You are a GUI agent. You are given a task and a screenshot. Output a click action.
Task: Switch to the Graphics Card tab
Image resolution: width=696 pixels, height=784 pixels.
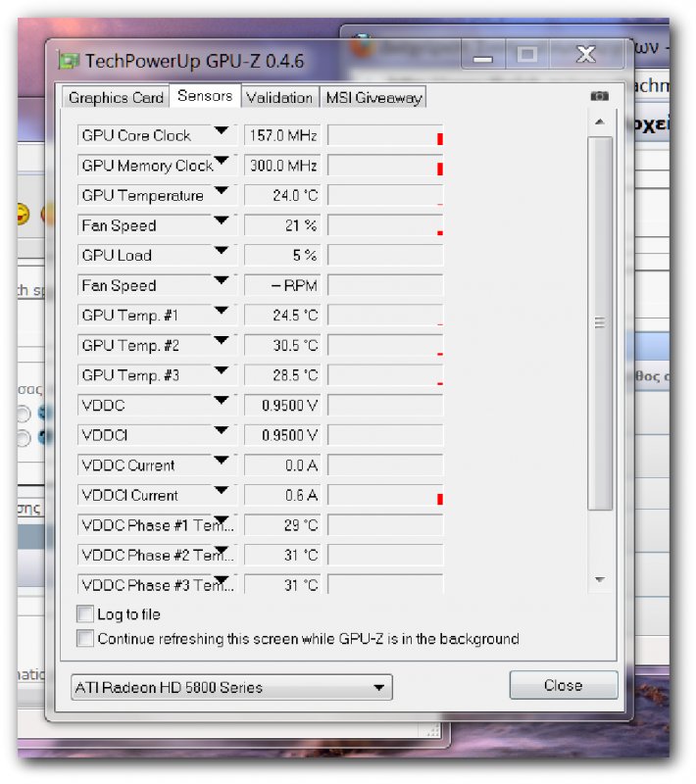point(116,97)
